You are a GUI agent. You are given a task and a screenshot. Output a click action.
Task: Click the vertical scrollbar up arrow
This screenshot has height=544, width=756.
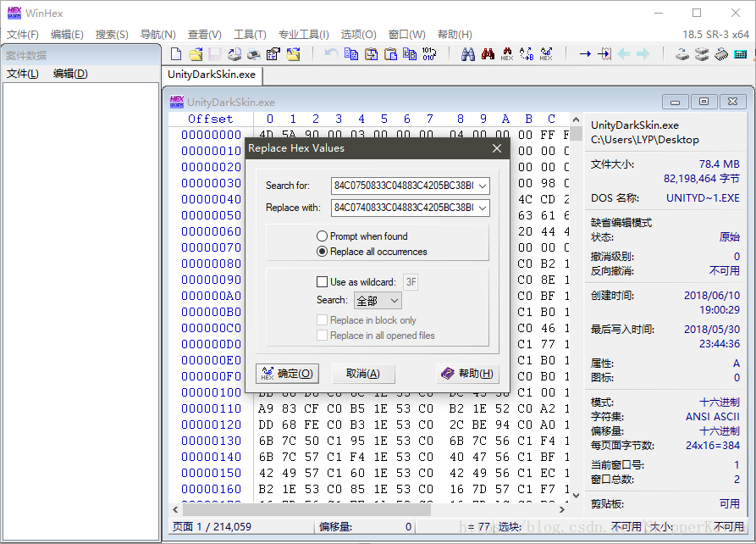[x=577, y=119]
